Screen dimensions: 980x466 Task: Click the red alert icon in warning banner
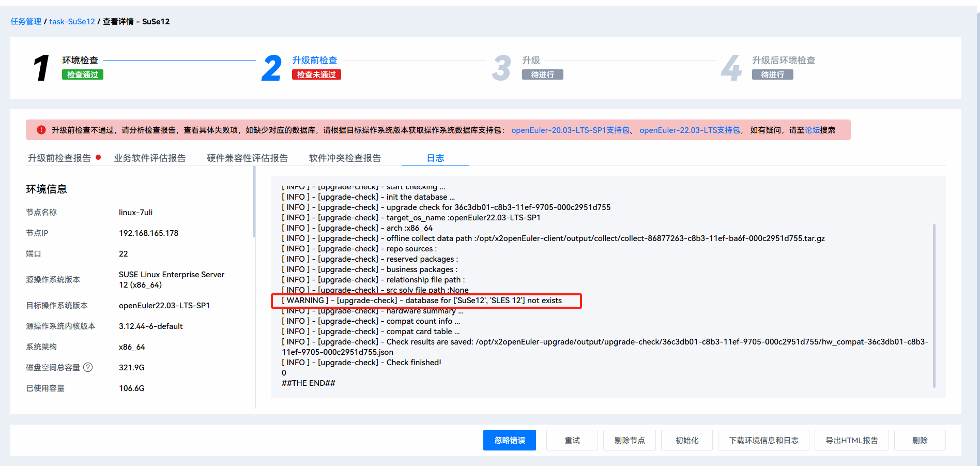41,130
